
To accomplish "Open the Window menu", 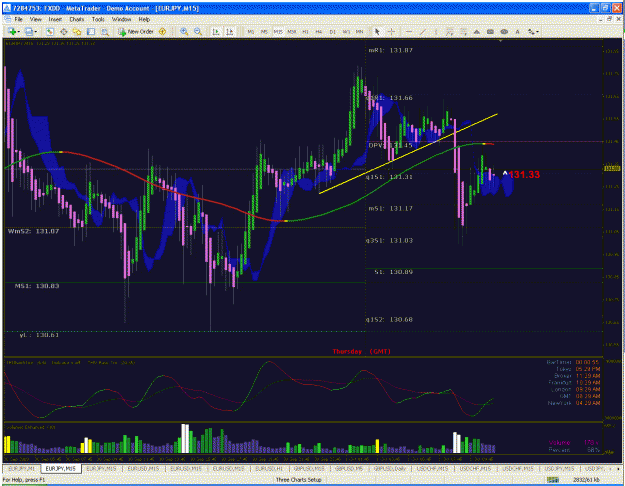I will pyautogui.click(x=121, y=19).
